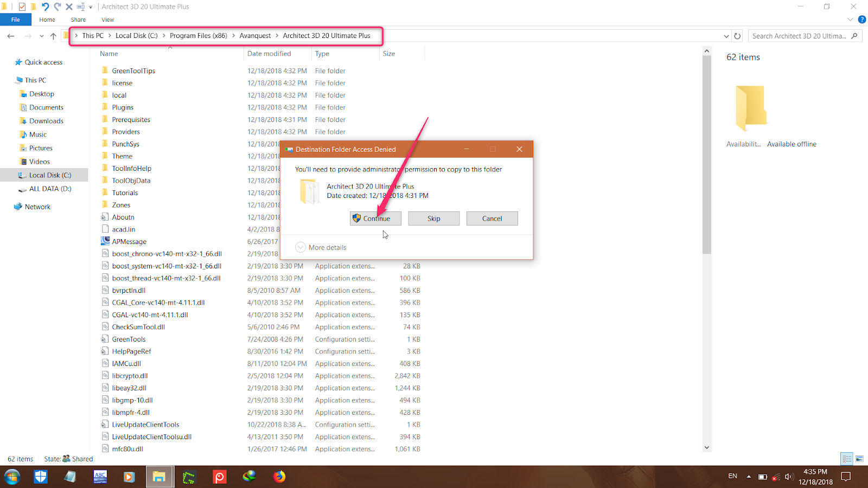Click the Redo icon on Quick Access Toolbar
Viewport: 868px width, 488px height.
coord(58,7)
